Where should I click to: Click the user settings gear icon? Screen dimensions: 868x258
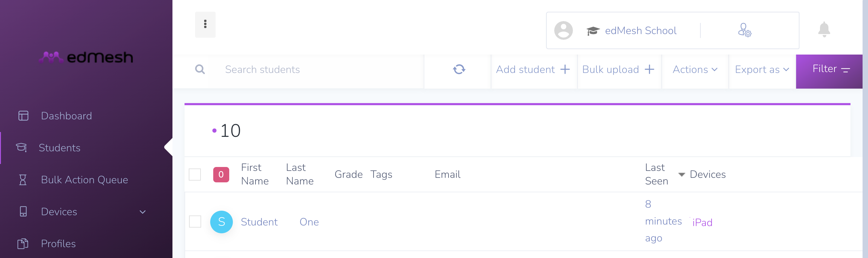click(x=744, y=30)
